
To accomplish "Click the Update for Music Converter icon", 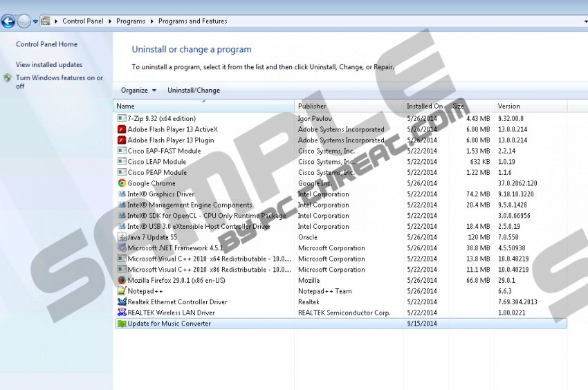I will tap(122, 324).
